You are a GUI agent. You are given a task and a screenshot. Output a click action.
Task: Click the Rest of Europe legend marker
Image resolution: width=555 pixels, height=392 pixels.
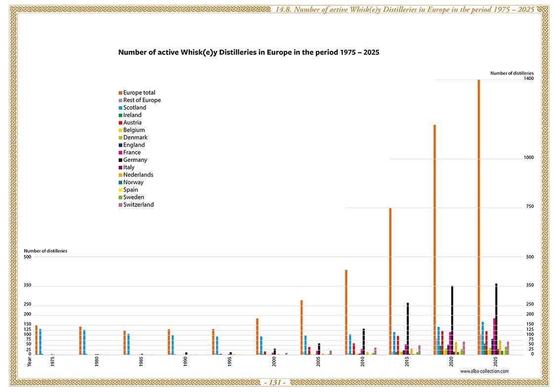[120, 100]
